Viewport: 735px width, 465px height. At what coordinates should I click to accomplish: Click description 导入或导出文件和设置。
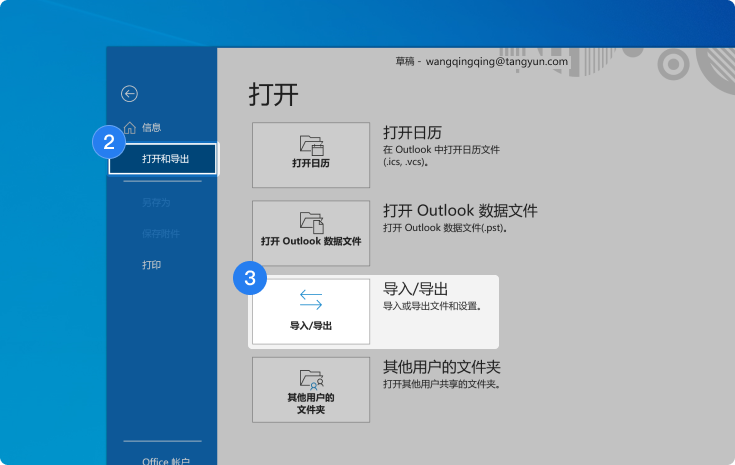(432, 306)
